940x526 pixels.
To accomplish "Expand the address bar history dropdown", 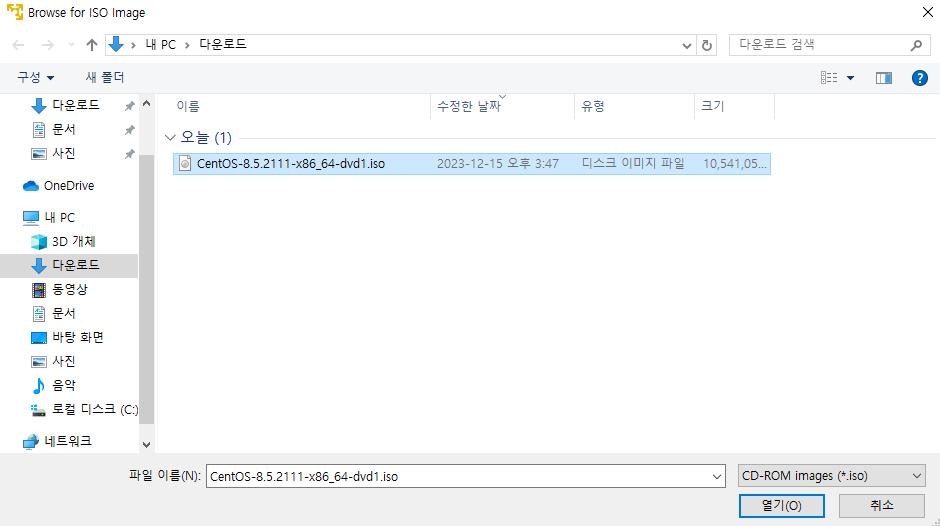I will pyautogui.click(x=686, y=46).
